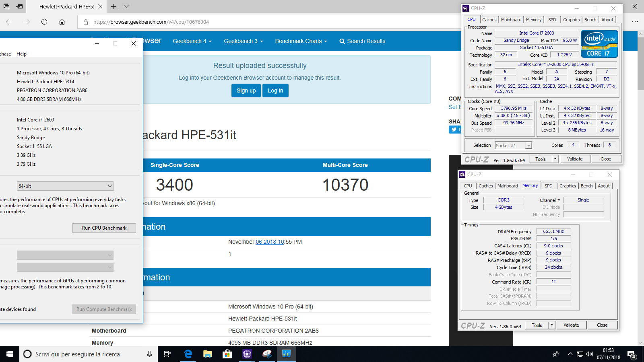Open the tabs set aside icon
Screen dimensions: 644x362
6,6
